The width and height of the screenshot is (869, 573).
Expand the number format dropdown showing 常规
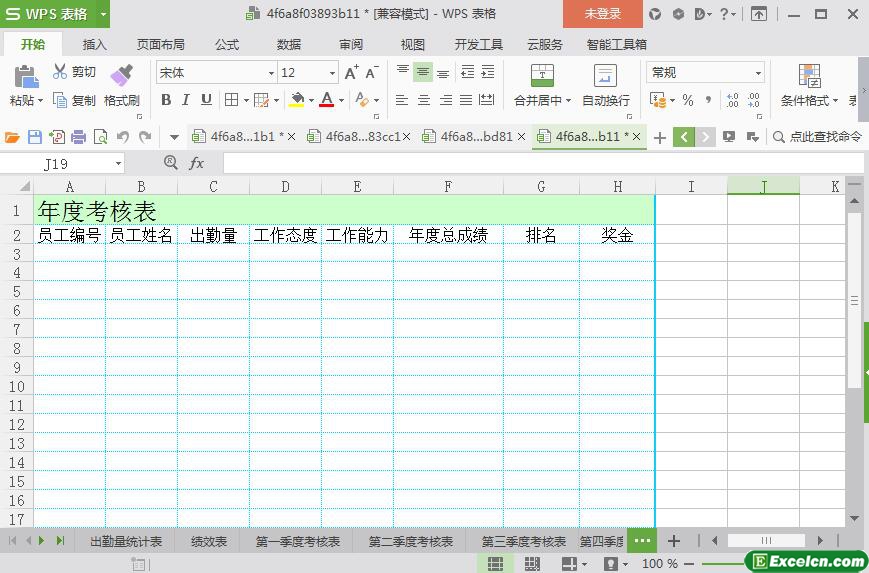pos(758,73)
